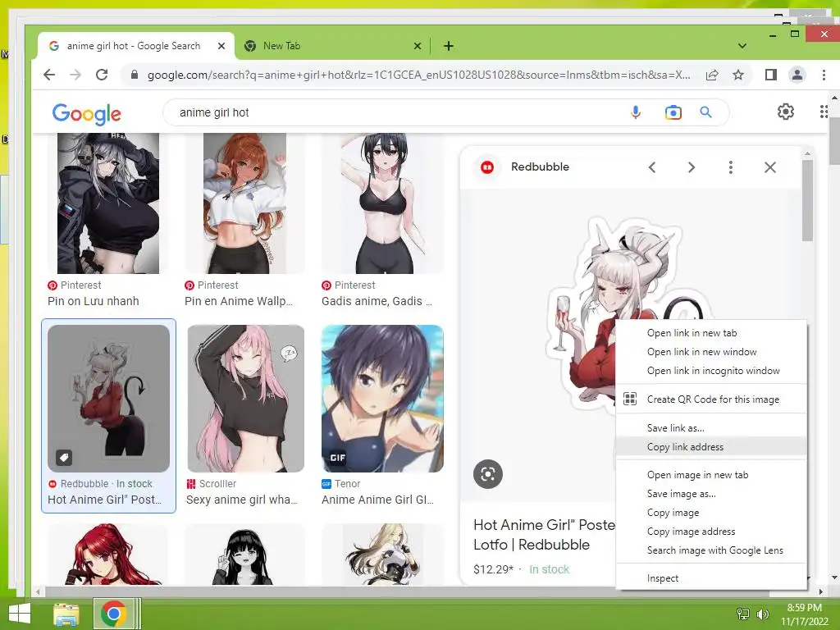
Task: Open the Pin en Anime Wallp... link
Action: pyautogui.click(x=239, y=301)
